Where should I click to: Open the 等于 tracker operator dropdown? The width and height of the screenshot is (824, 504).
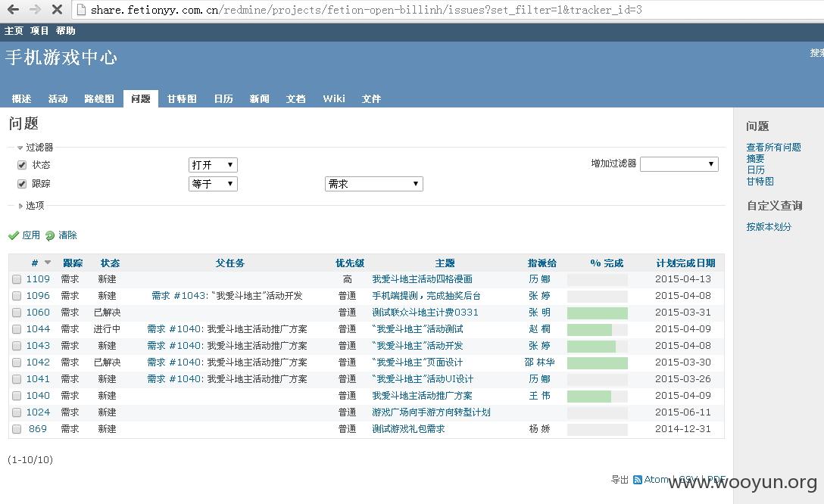click(213, 184)
